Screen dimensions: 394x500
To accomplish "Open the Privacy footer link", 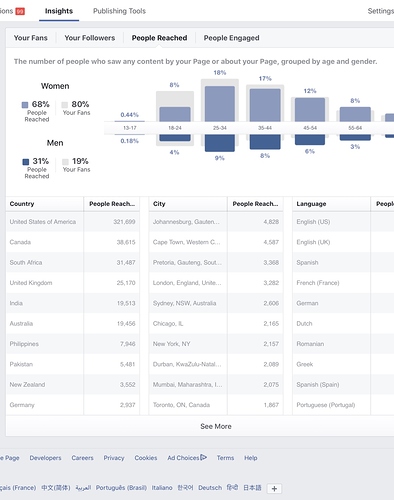I will point(114,458).
